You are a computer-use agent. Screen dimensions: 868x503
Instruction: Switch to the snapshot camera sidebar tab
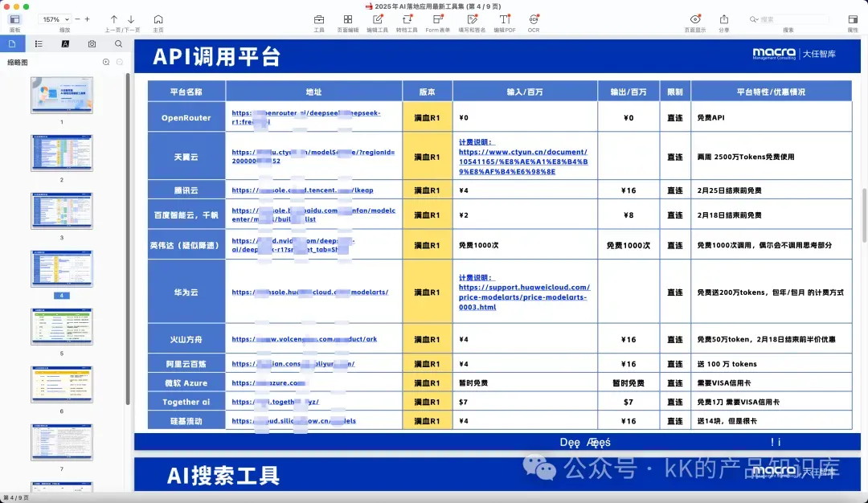coord(92,43)
